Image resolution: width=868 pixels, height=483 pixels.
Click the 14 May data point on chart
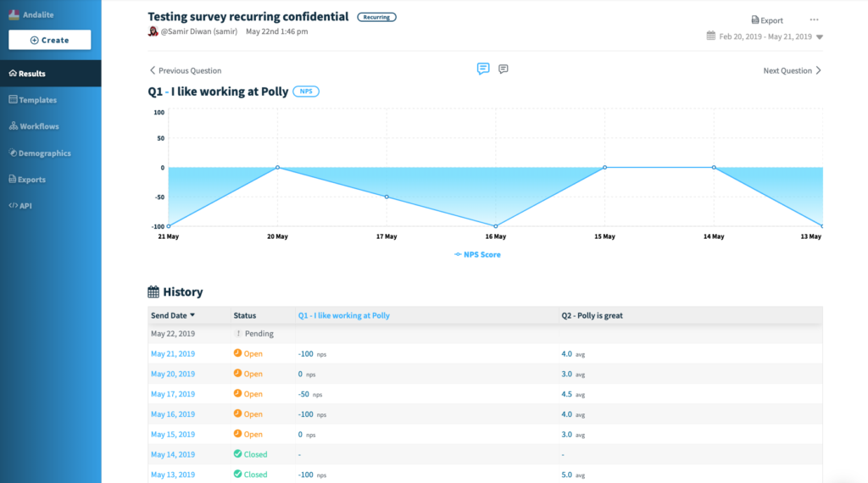[714, 168]
